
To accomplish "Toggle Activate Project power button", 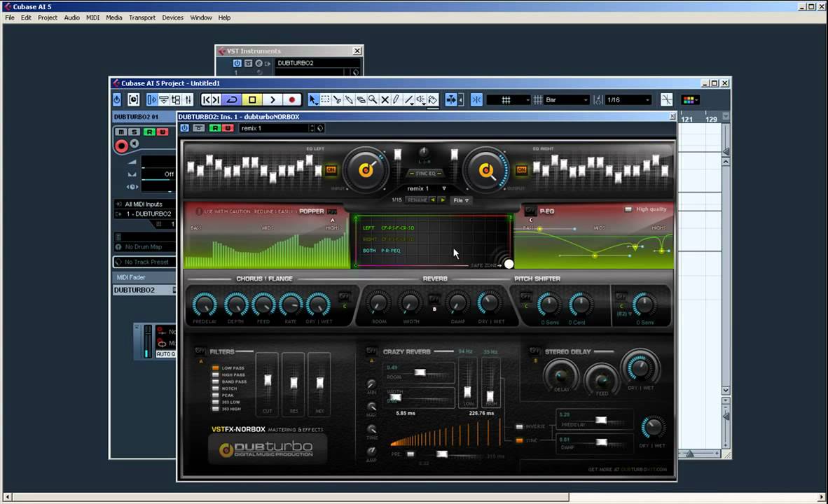I will (117, 99).
